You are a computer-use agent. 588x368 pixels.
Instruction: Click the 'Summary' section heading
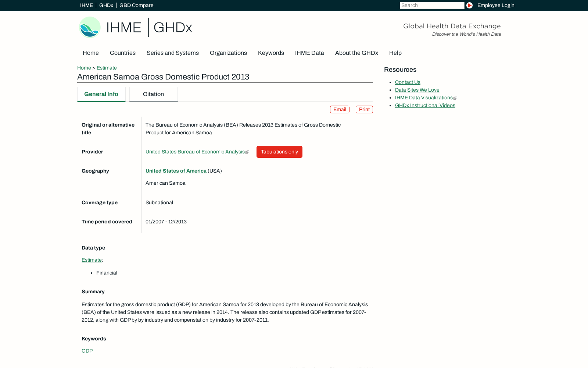pos(93,291)
